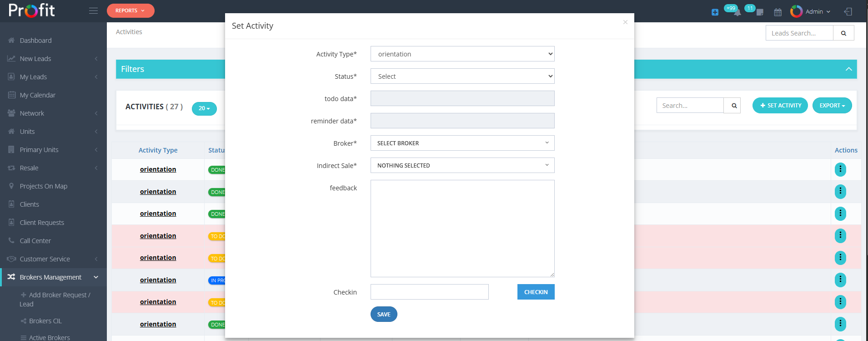The width and height of the screenshot is (868, 341).
Task: Collapse the Filters panel chevron
Action: tap(848, 69)
